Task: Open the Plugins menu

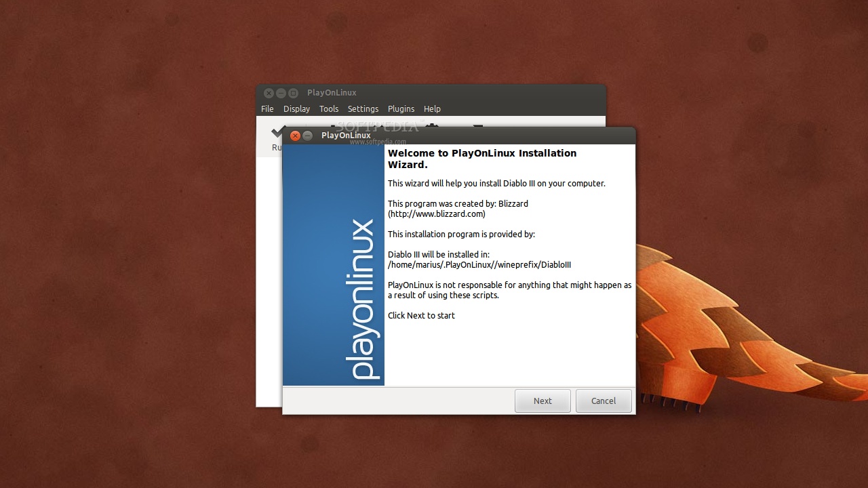Action: point(401,108)
